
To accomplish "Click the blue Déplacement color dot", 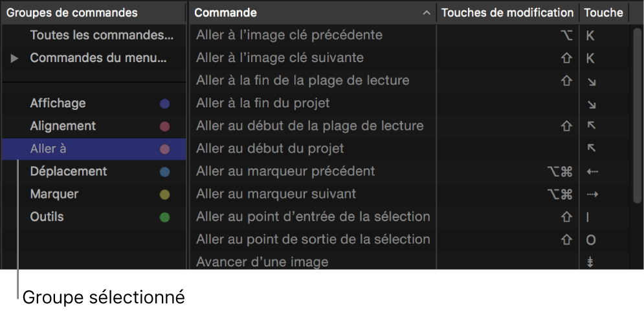I will (164, 172).
